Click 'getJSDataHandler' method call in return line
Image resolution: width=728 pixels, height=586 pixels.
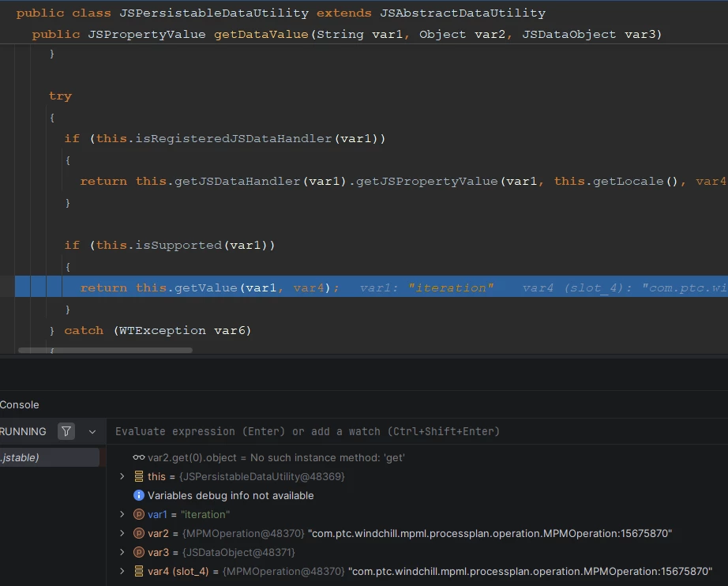coord(237,181)
